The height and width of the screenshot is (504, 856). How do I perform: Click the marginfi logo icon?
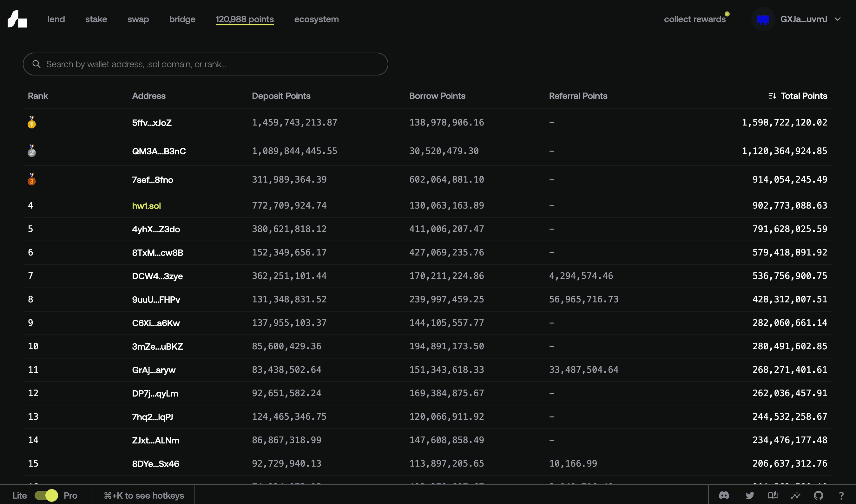coord(17,19)
